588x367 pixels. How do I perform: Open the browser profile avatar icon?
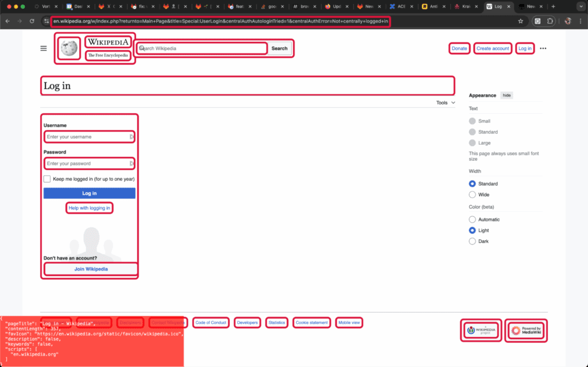pyautogui.click(x=568, y=21)
